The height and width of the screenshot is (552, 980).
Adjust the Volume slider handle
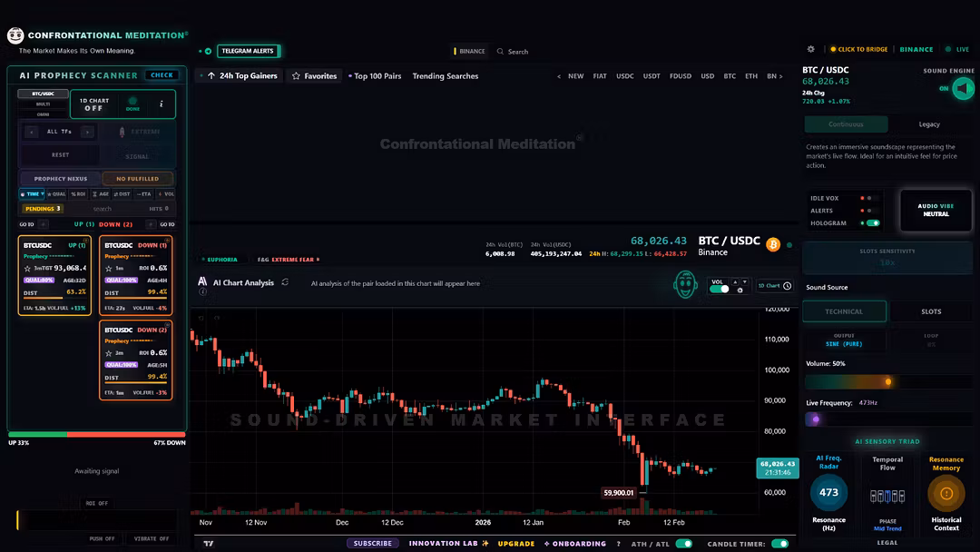tap(887, 381)
